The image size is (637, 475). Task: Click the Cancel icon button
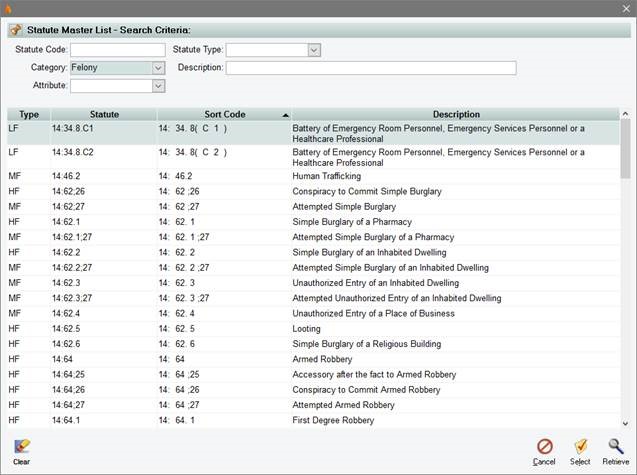click(544, 447)
